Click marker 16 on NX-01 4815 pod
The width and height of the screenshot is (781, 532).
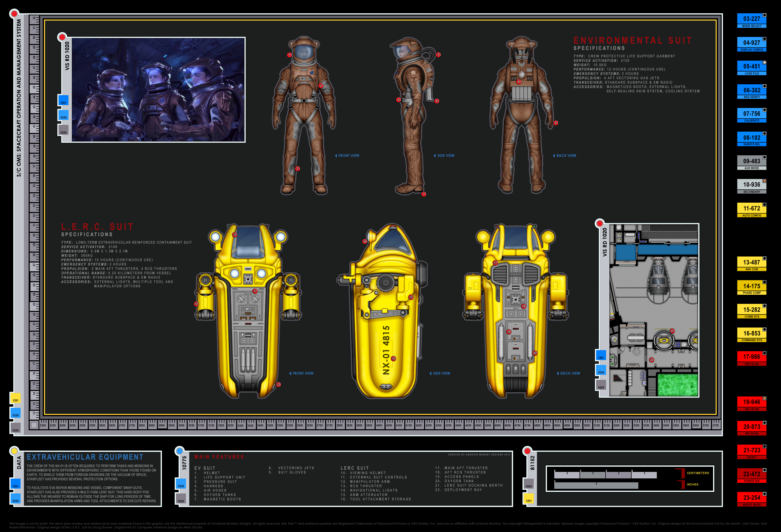click(393, 359)
